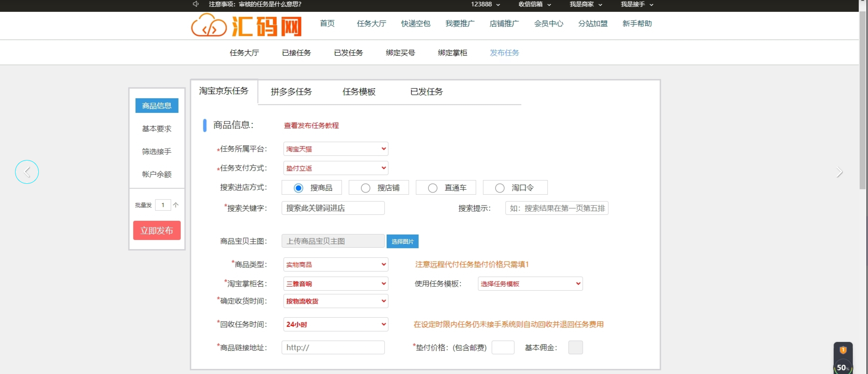Open 商品类型 dropdown
Screen dimensions: 868x374
click(336, 265)
